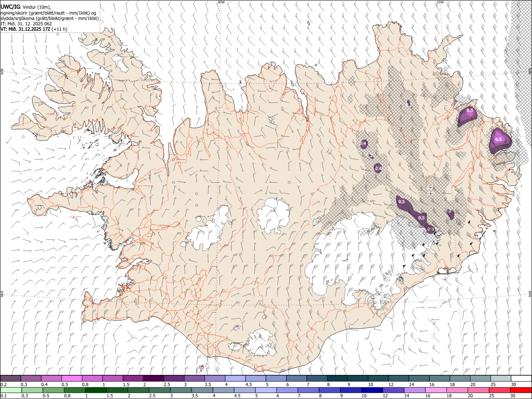The width and height of the screenshot is (532, 399).
Task: Click the 0.5 label in the easternmost coastal blob
Action: click(x=499, y=139)
